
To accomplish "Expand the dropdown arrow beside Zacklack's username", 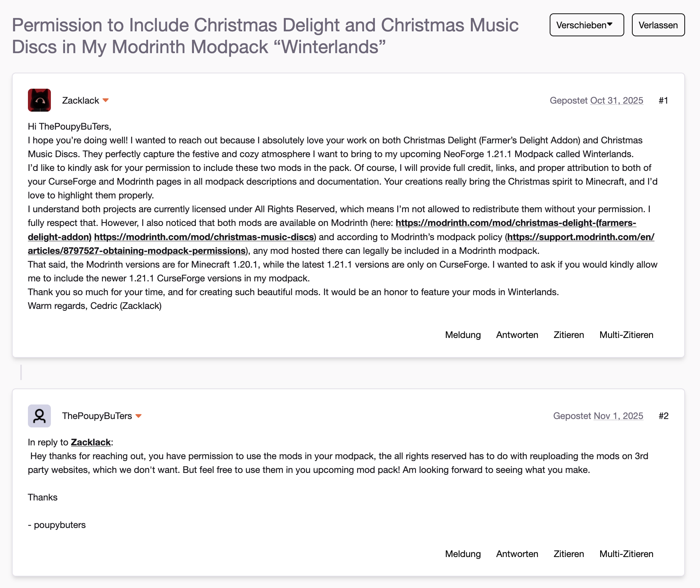I will [x=106, y=100].
